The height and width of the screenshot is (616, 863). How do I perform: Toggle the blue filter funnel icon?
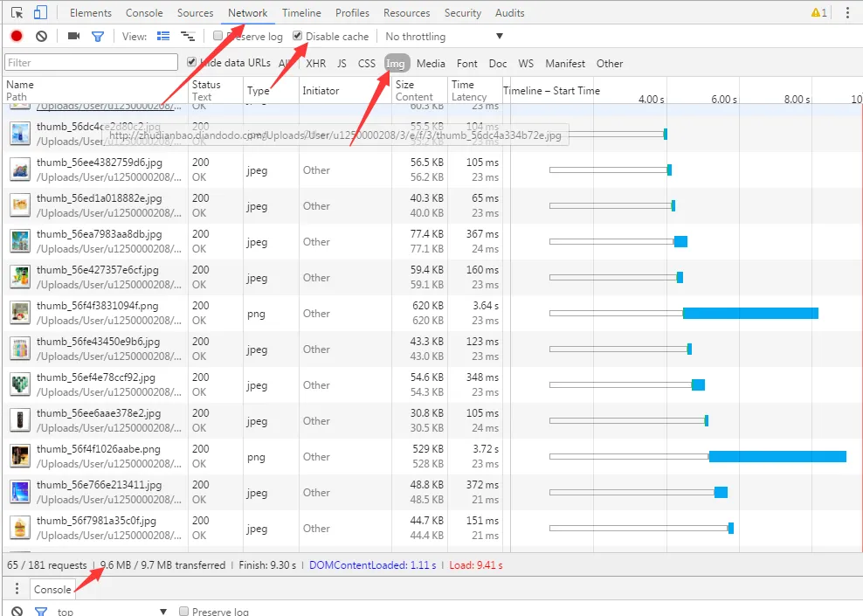coord(98,37)
